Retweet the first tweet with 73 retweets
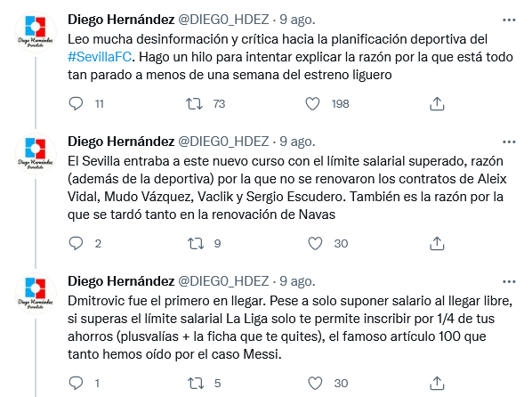The height and width of the screenshot is (397, 532). pos(194,103)
